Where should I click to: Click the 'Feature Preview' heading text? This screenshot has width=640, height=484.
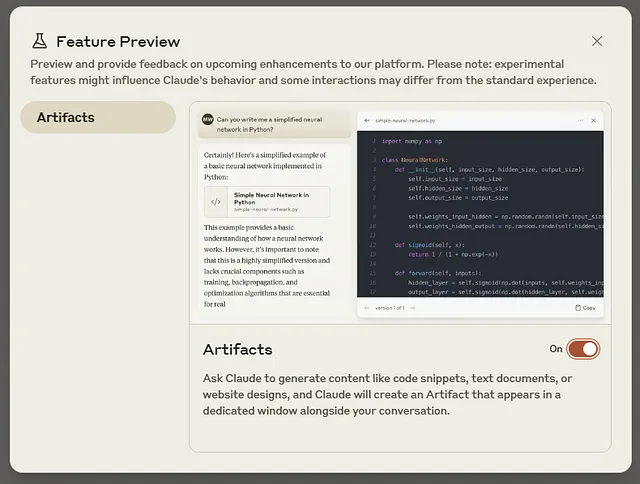tap(118, 42)
